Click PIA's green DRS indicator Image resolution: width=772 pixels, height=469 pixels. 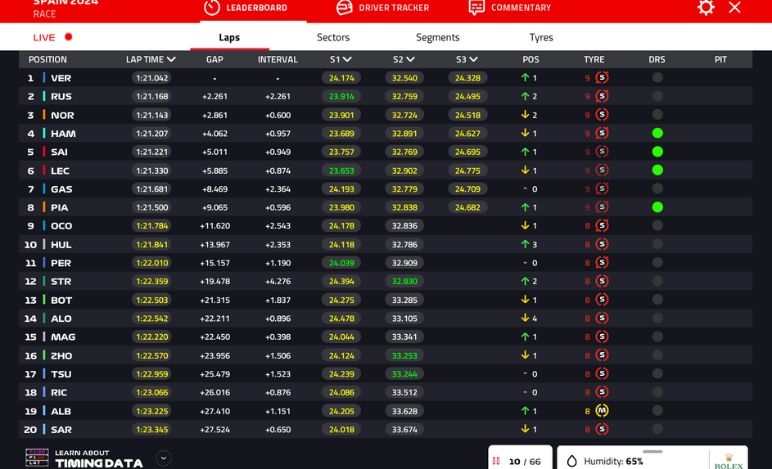click(x=657, y=208)
